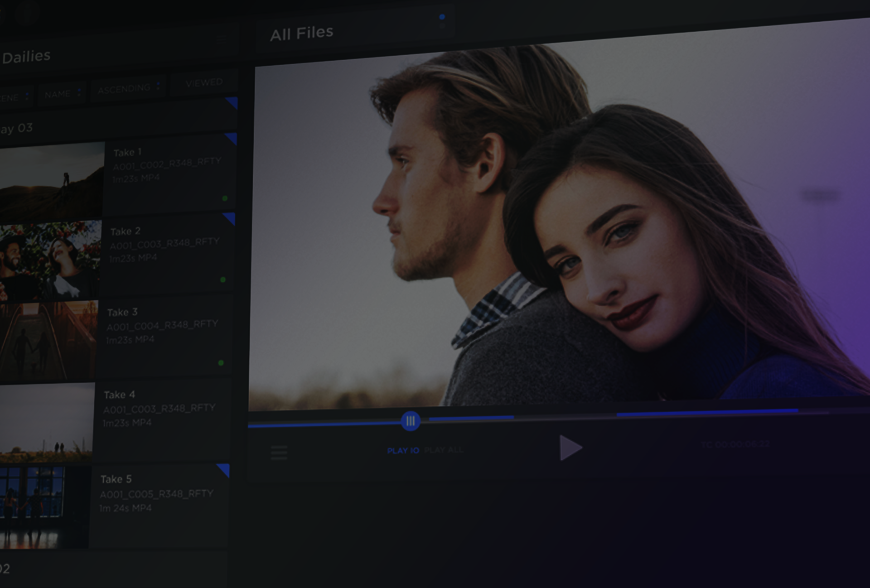Click the green status dot on Take 3
Viewport: 870px width, 588px height.
pos(221,363)
